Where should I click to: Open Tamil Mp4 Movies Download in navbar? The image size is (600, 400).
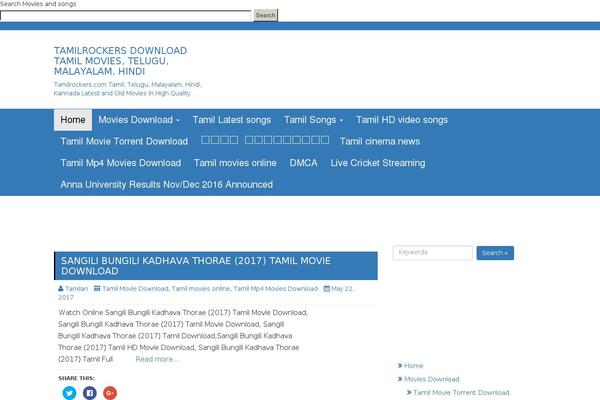(x=121, y=163)
